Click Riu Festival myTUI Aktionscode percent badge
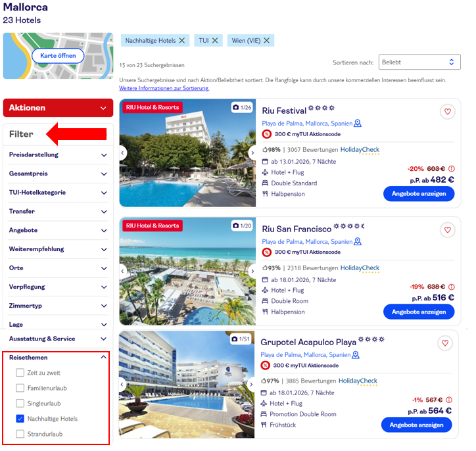476x451 pixels. pyautogui.click(x=266, y=134)
